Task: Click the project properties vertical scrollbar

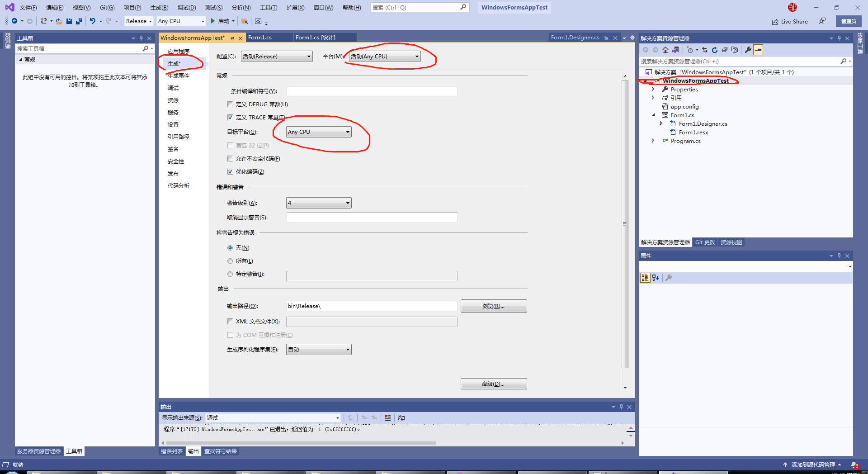Action: pos(625,224)
